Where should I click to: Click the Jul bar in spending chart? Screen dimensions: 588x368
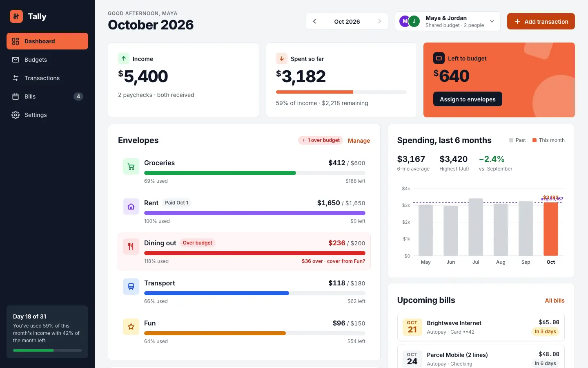(476, 227)
